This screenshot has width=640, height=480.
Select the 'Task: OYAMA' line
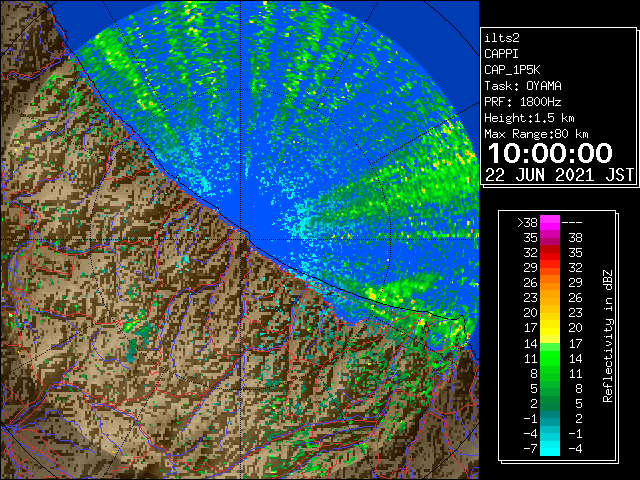523,86
